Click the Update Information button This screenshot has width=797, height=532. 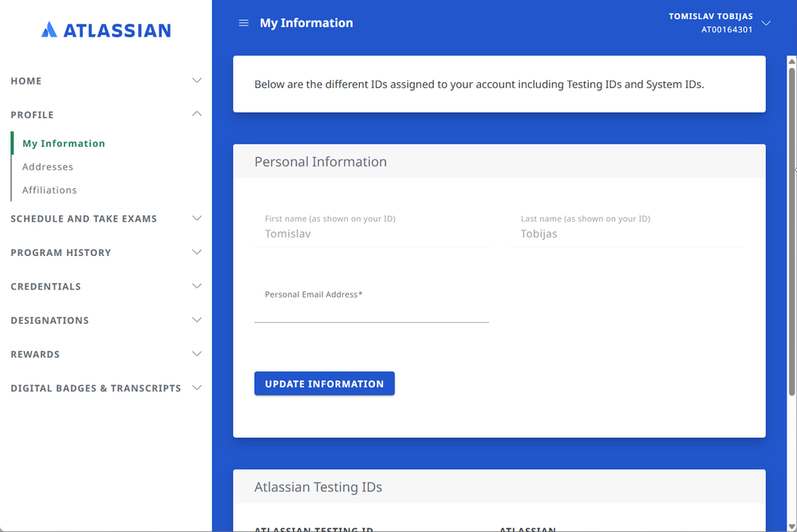pos(324,384)
